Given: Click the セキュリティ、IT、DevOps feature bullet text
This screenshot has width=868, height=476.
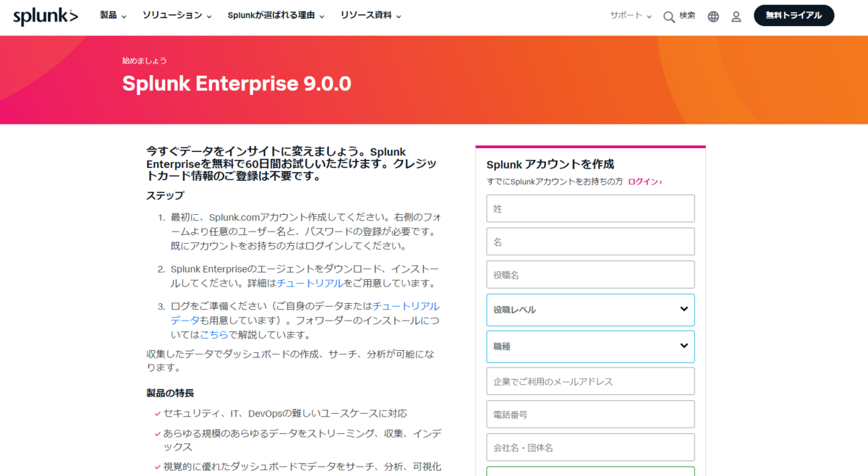Looking at the screenshot, I should [x=285, y=414].
